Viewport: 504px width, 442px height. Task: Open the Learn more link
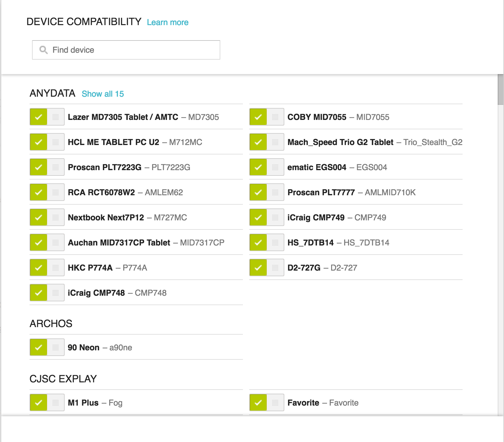(168, 22)
